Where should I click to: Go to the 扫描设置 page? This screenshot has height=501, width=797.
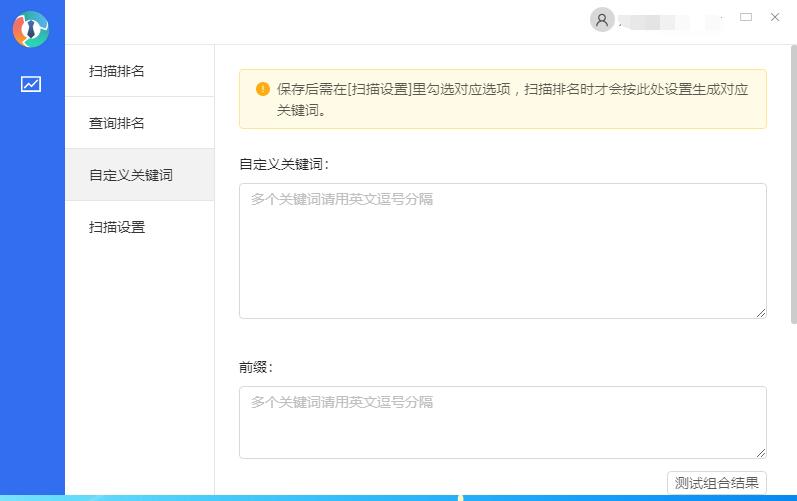pos(117,227)
